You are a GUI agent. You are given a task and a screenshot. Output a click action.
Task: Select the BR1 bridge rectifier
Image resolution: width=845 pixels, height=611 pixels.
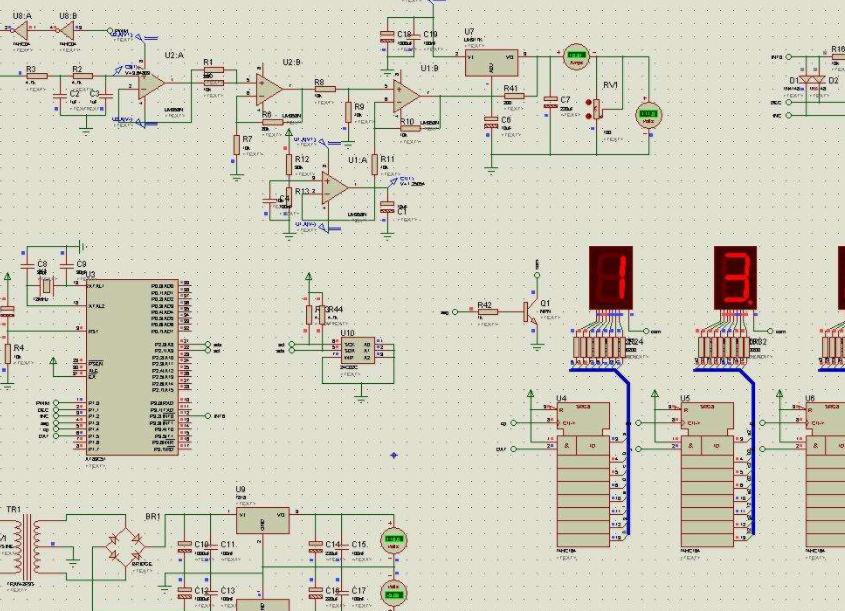point(125,546)
